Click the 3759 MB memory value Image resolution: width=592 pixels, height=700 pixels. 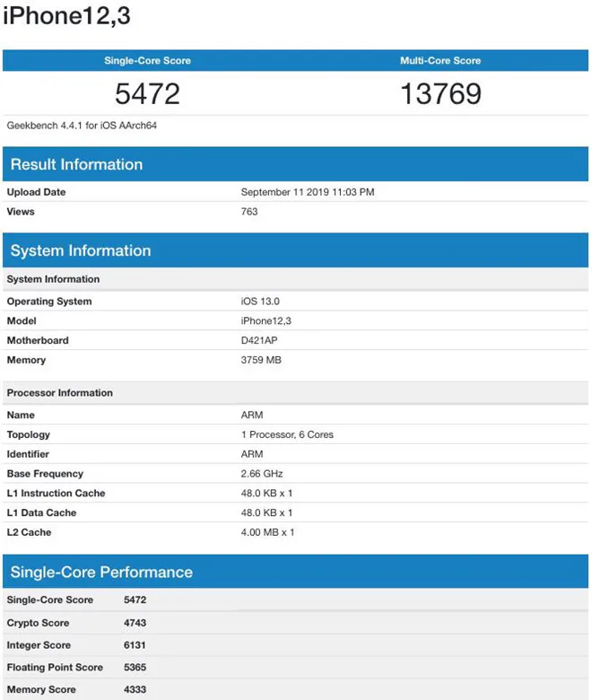(261, 360)
